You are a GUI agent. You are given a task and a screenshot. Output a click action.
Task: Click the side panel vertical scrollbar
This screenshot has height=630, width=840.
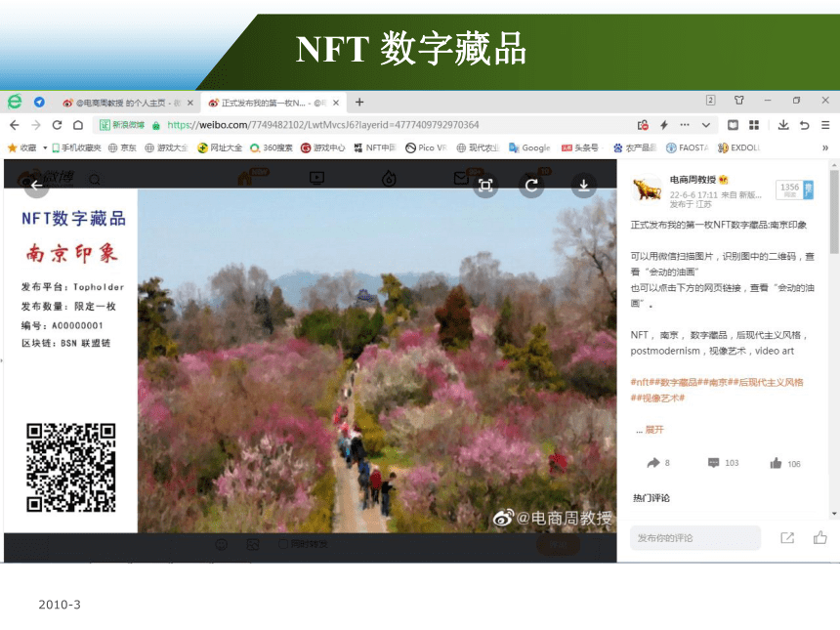pyautogui.click(x=834, y=212)
